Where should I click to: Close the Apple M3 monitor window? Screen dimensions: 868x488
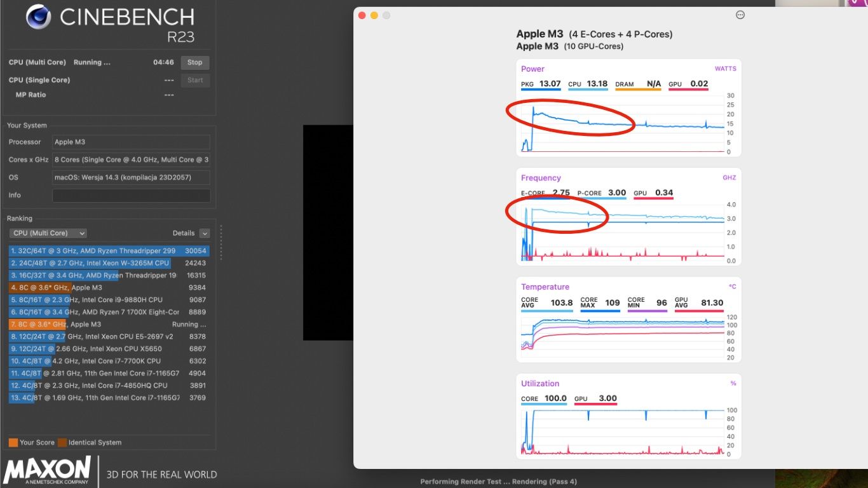[x=362, y=15]
